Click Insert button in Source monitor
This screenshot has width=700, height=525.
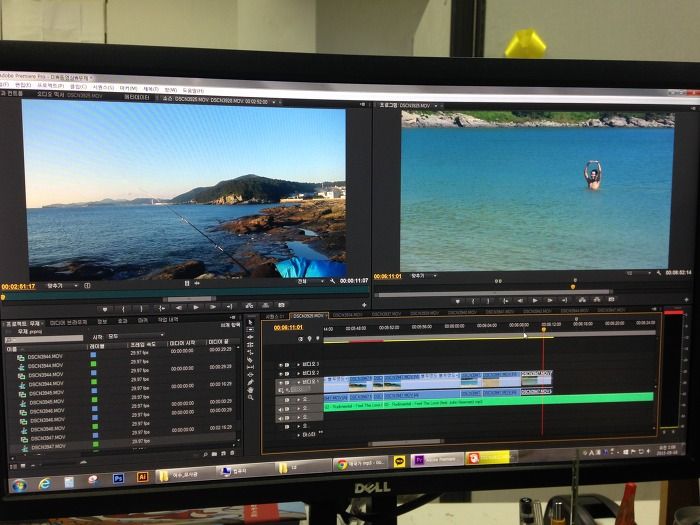pos(249,306)
